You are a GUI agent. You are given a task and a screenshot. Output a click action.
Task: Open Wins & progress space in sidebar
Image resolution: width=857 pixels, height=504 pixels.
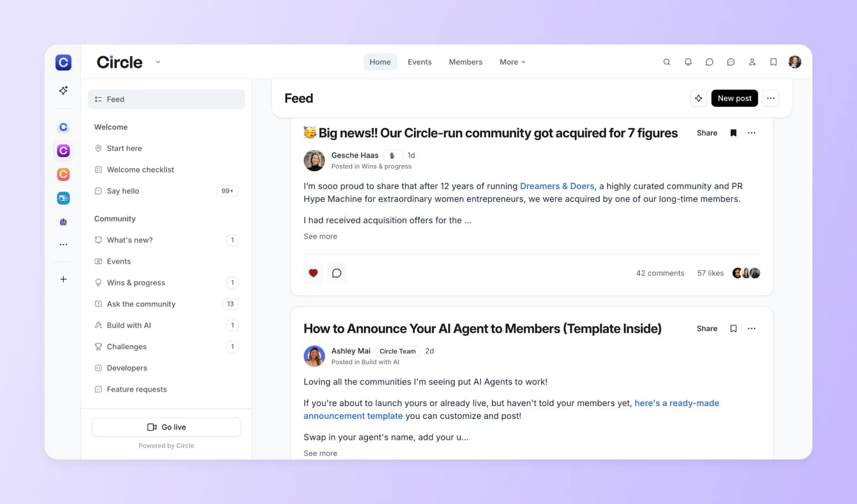[x=166, y=283]
